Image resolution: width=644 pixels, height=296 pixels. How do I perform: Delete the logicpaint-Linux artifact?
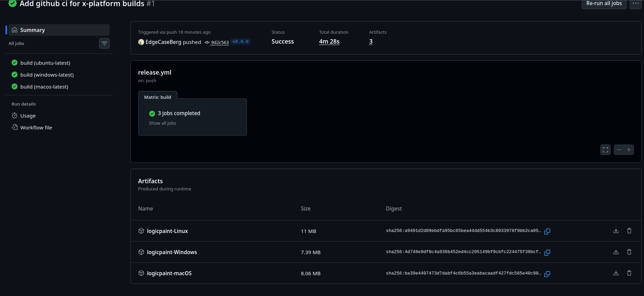(629, 231)
